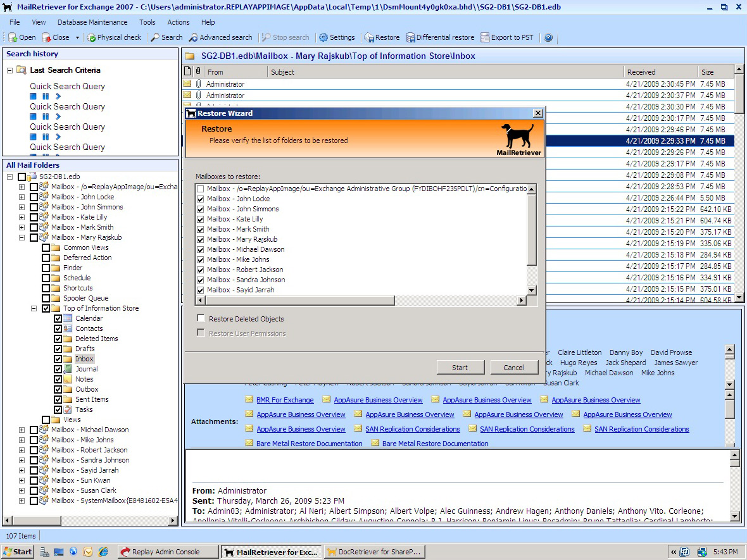Click the Internet Explorer quick launch icon
Image resolution: width=747 pixels, height=560 pixels.
103,551
